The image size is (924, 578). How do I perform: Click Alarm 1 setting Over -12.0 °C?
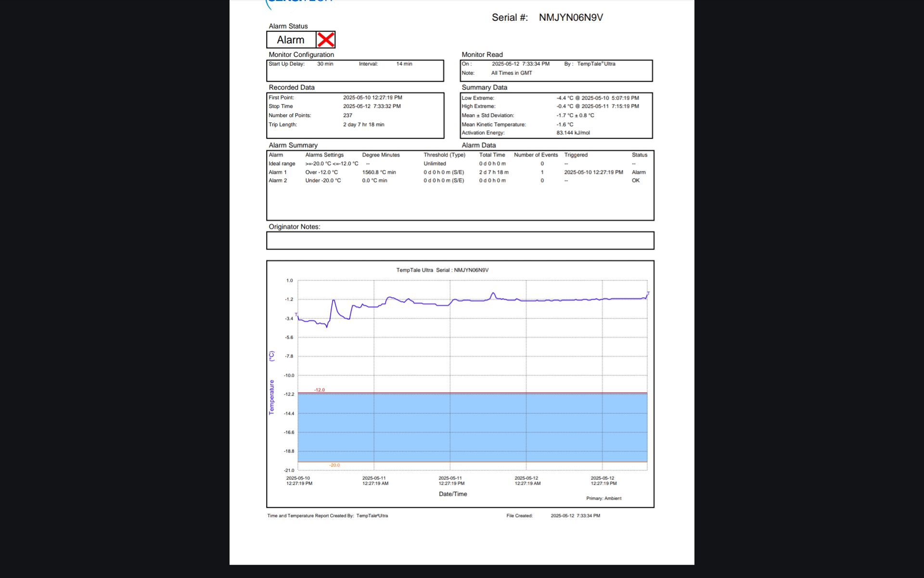pos(321,172)
